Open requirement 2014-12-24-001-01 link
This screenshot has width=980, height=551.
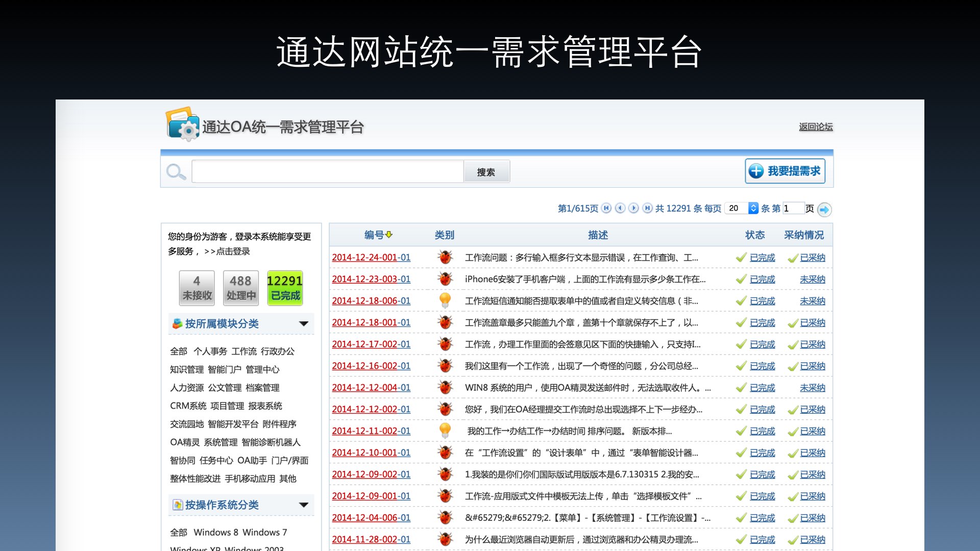371,257
